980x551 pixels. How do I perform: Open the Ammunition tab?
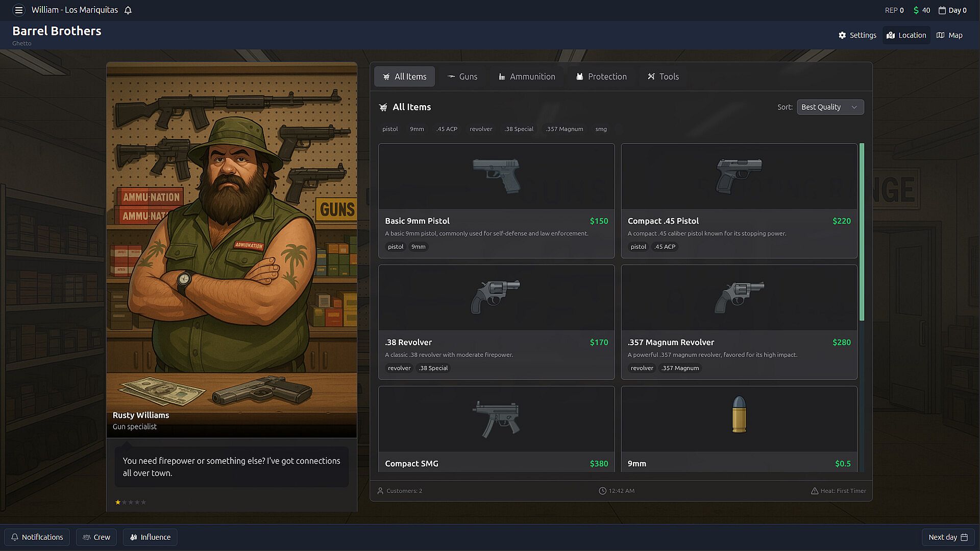click(x=527, y=77)
